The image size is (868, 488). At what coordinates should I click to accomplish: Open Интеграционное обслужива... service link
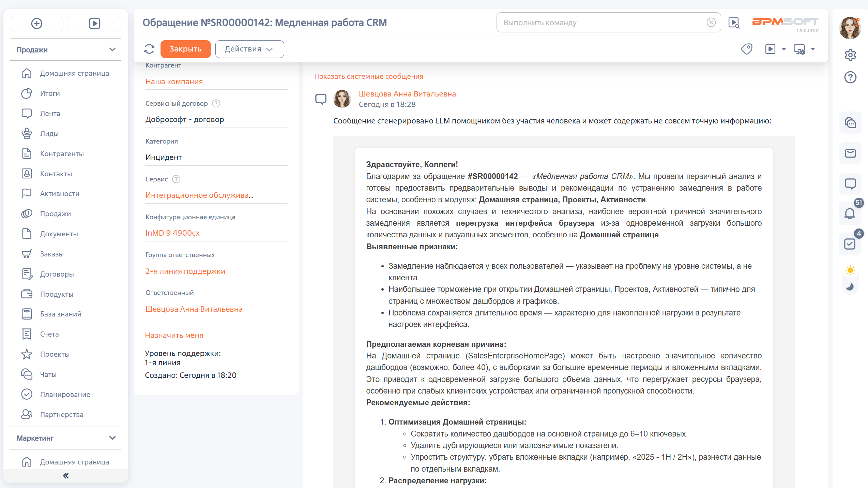point(199,195)
